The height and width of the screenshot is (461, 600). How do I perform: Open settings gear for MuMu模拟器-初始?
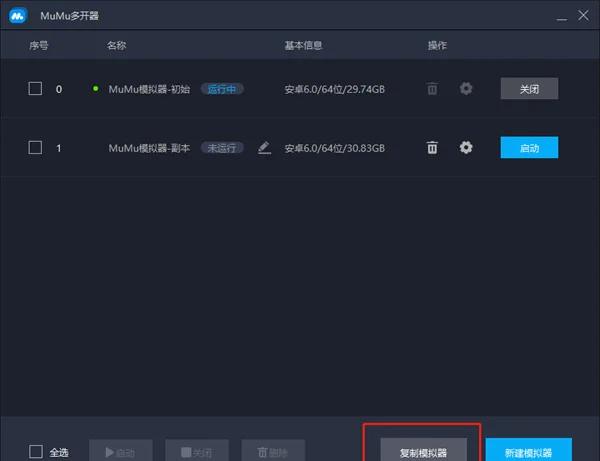466,89
